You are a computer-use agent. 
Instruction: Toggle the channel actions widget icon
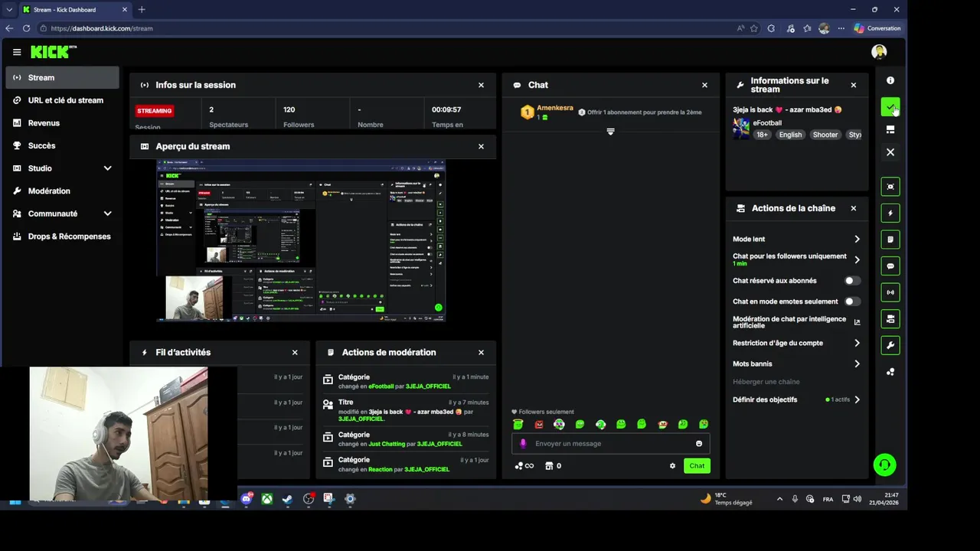click(x=890, y=319)
